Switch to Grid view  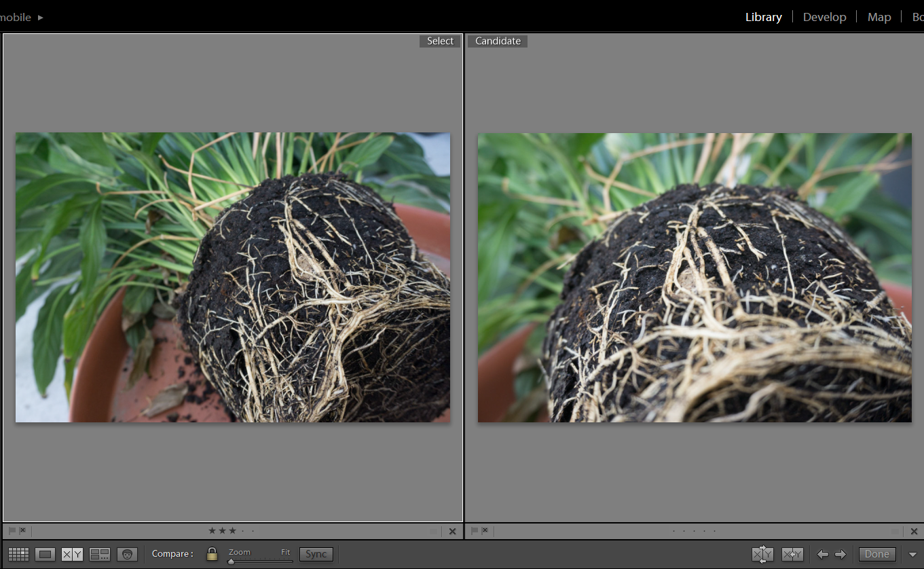tap(18, 554)
